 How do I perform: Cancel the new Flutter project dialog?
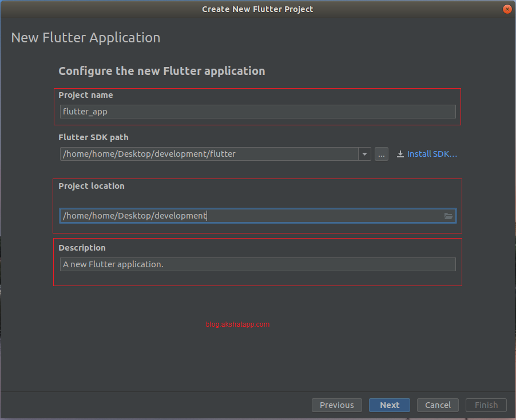pyautogui.click(x=438, y=405)
